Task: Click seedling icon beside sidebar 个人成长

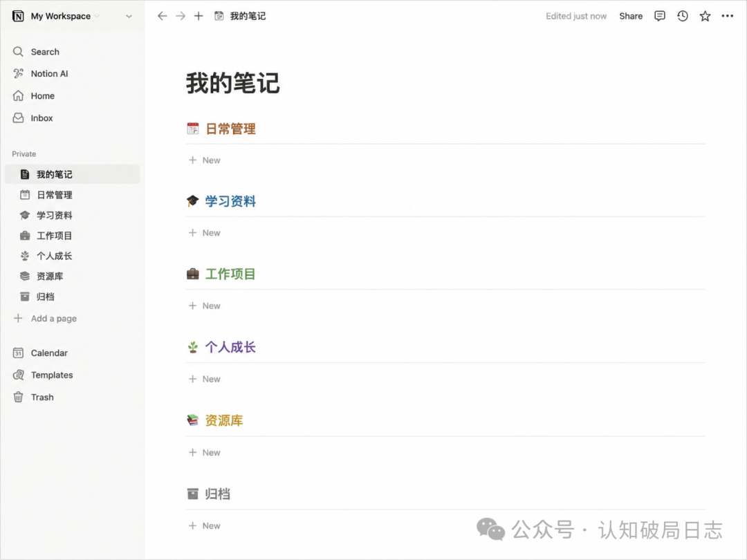Action: (25, 256)
